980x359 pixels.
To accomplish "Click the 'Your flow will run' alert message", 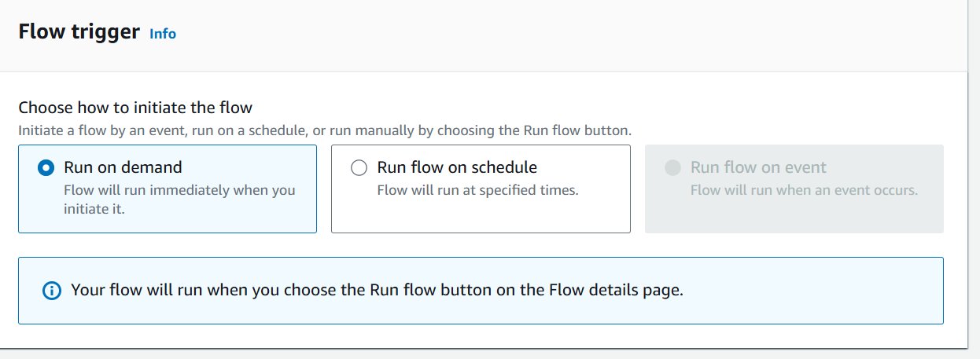I will click(x=377, y=290).
